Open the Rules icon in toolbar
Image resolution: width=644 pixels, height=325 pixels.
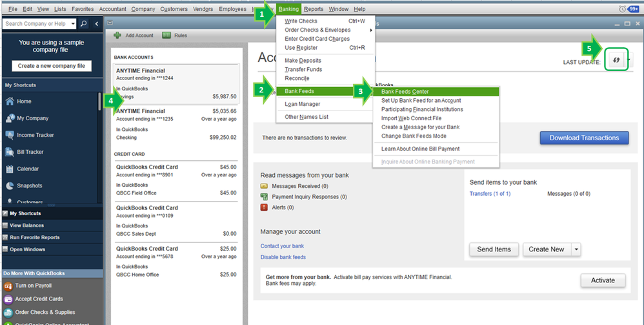tap(166, 36)
